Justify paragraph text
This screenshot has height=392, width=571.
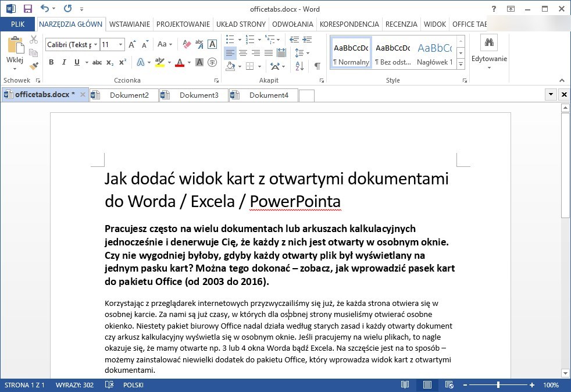269,53
